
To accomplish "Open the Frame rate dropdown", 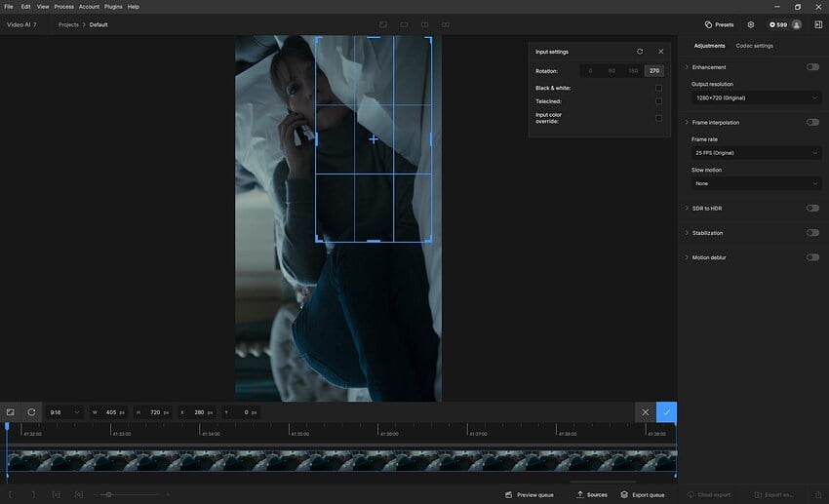I will [x=756, y=153].
